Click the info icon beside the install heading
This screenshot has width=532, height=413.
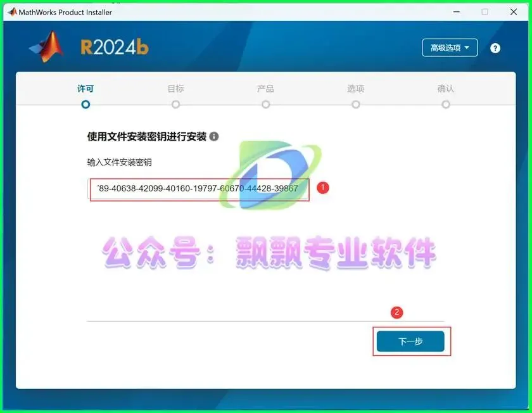(214, 136)
